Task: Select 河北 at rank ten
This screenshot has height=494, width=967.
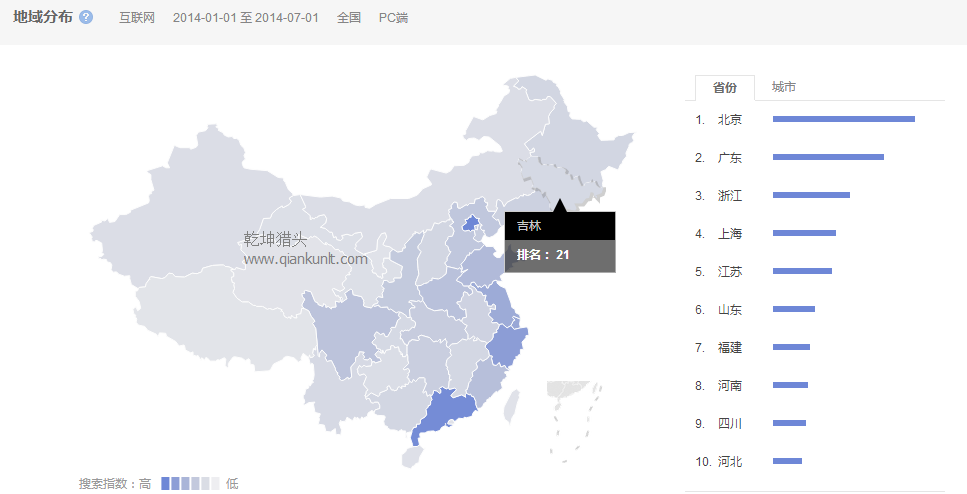Action: [730, 462]
